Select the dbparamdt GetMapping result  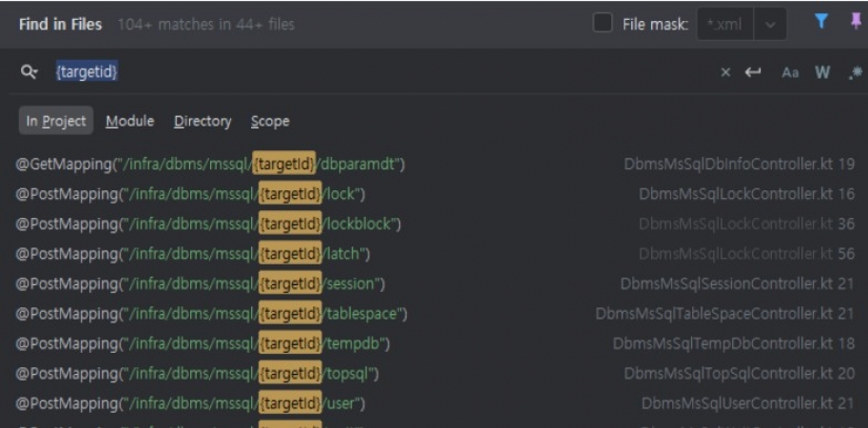(210, 165)
